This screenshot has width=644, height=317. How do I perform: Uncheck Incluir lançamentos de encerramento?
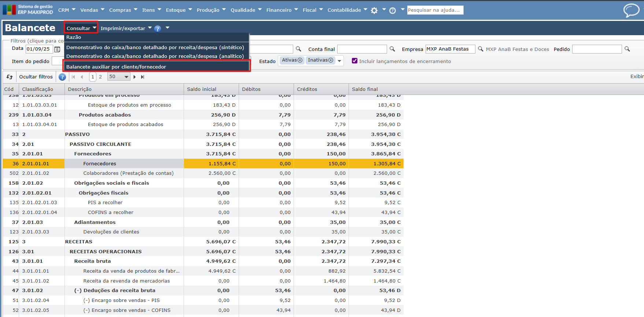pos(354,61)
